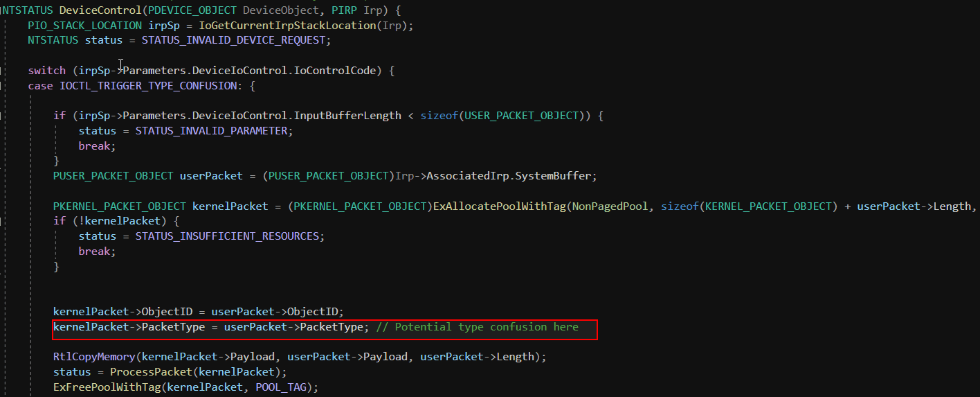The image size is (980, 397).
Task: Click PIO_STACK_LOCATION type declaration
Action: click(84, 26)
